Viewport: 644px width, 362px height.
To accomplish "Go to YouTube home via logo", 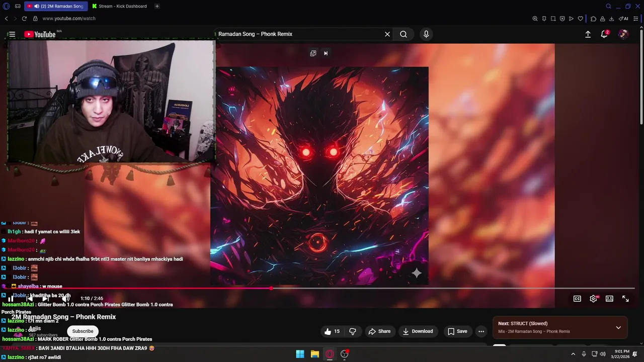I will 40,34.
